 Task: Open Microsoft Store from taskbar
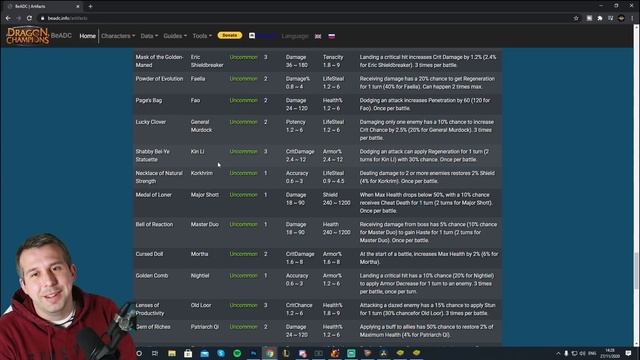pyautogui.click(x=188, y=353)
